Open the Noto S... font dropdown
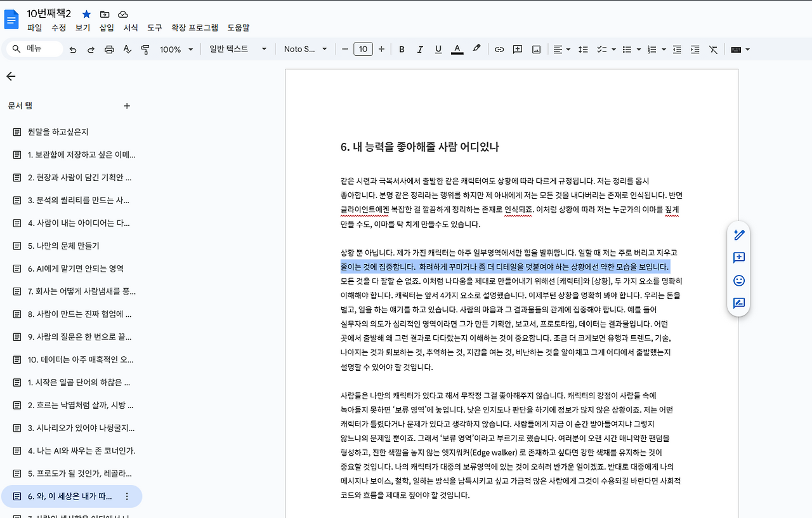 tap(305, 50)
